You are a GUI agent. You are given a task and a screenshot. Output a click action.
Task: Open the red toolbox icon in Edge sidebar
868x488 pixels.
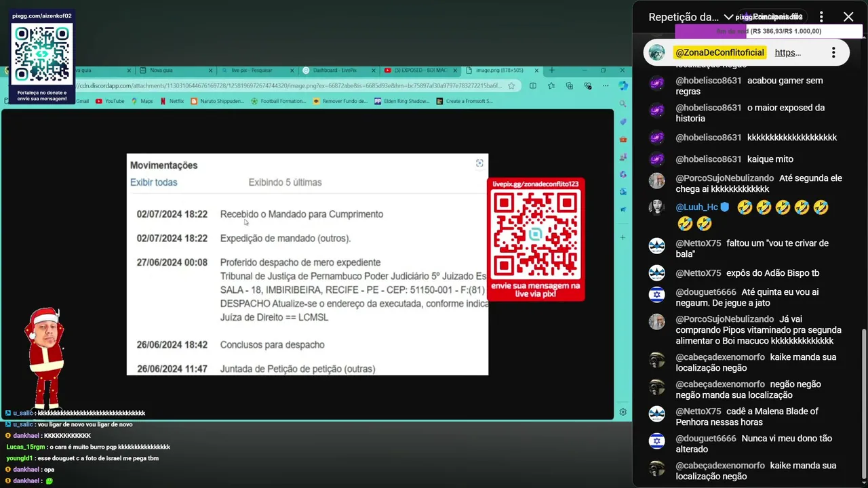(623, 139)
